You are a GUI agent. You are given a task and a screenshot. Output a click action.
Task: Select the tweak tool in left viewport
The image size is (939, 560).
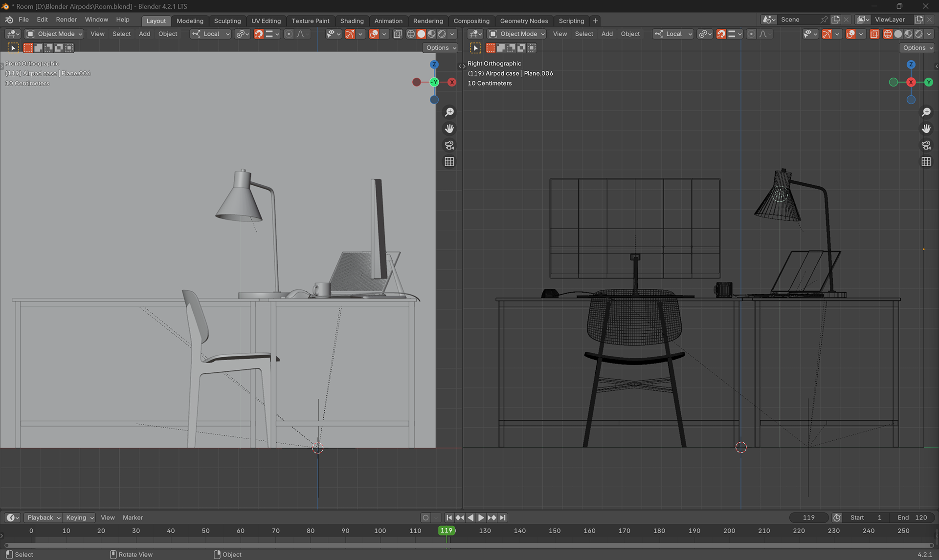[13, 48]
